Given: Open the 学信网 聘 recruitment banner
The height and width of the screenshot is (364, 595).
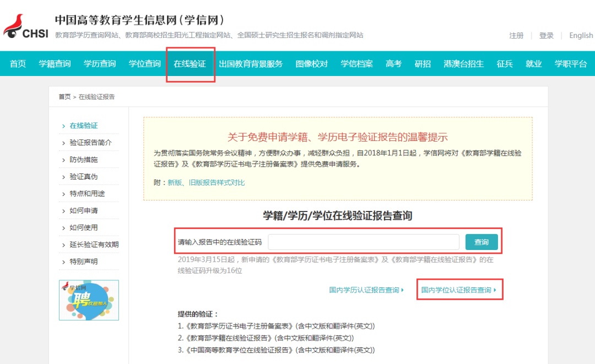Looking at the screenshot, I should [x=89, y=300].
